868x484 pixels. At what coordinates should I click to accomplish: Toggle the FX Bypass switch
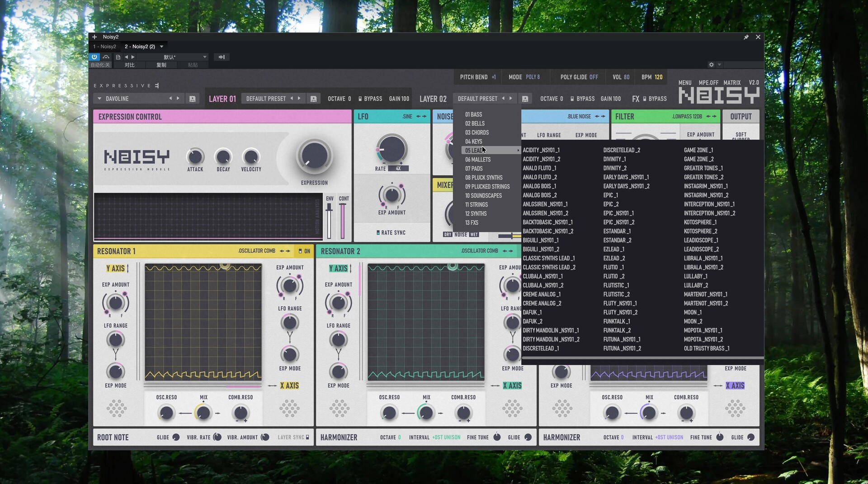(645, 99)
